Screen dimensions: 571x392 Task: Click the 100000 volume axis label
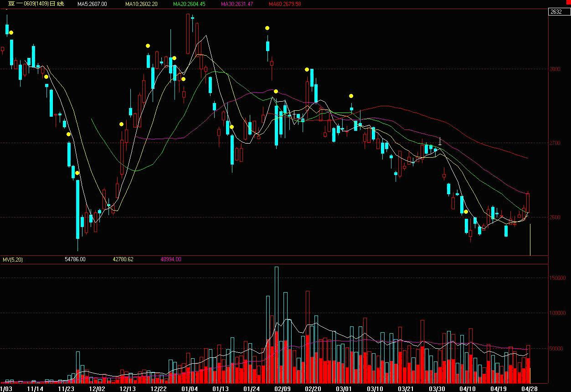coord(557,313)
